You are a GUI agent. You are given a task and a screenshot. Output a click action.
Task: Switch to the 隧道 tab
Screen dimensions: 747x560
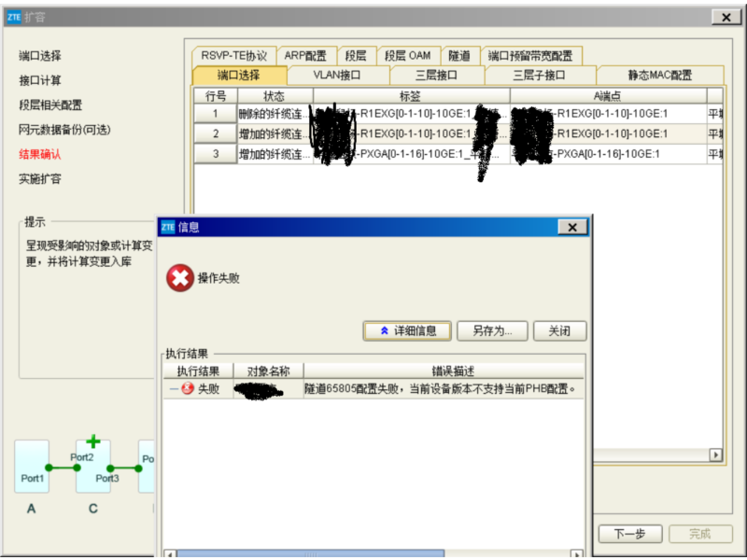click(460, 54)
